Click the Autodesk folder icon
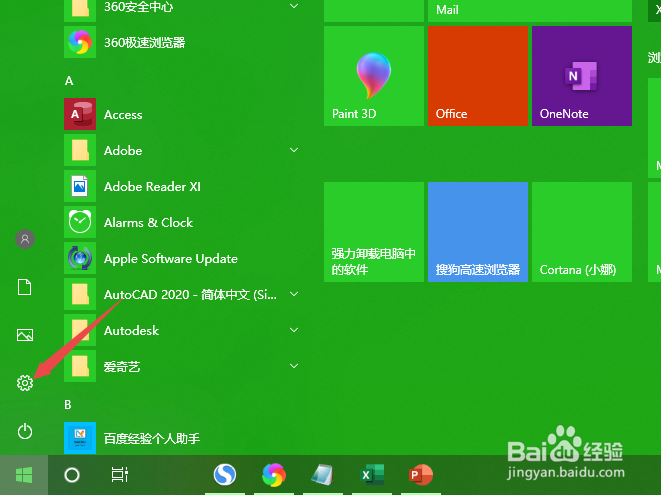This screenshot has height=495, width=661. tap(80, 330)
